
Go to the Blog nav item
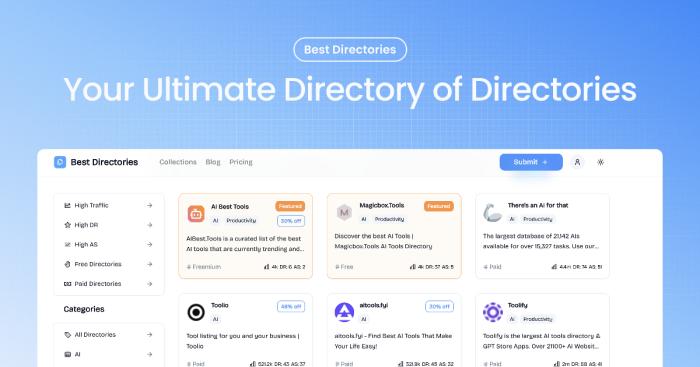pos(213,162)
